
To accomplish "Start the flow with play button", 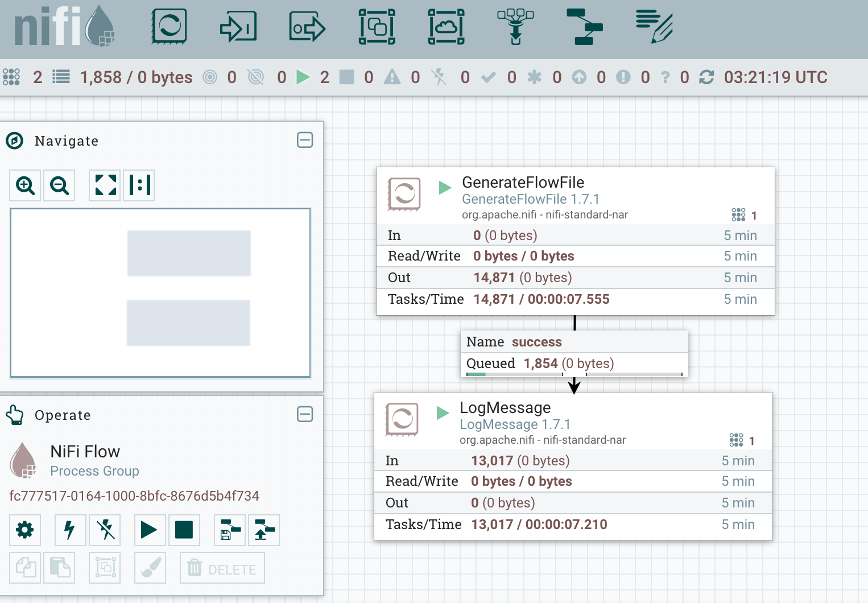I will pyautogui.click(x=150, y=530).
